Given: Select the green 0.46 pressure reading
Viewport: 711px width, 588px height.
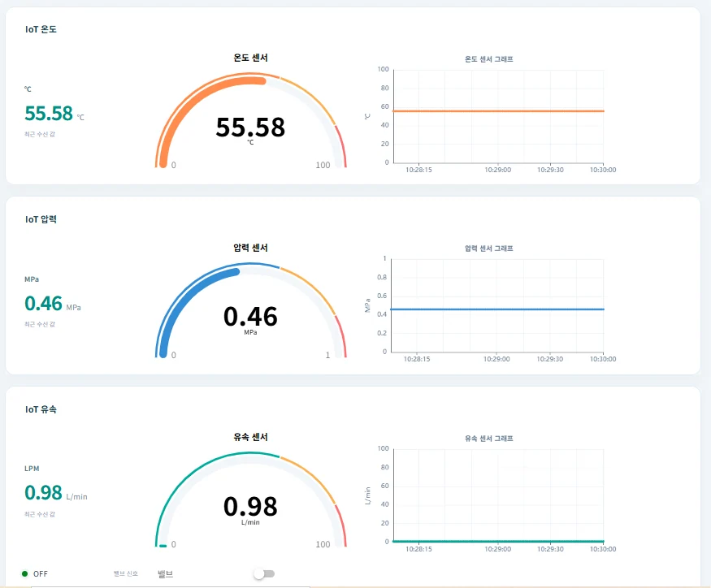Looking at the screenshot, I should pos(43,303).
